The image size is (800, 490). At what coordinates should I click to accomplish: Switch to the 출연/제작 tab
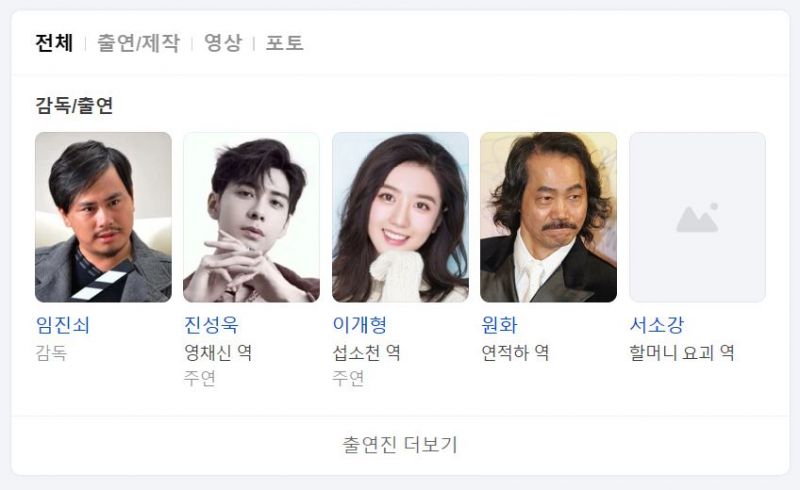point(138,43)
